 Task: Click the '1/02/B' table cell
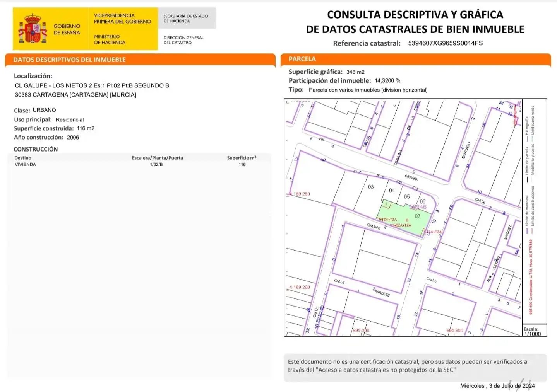coord(156,165)
